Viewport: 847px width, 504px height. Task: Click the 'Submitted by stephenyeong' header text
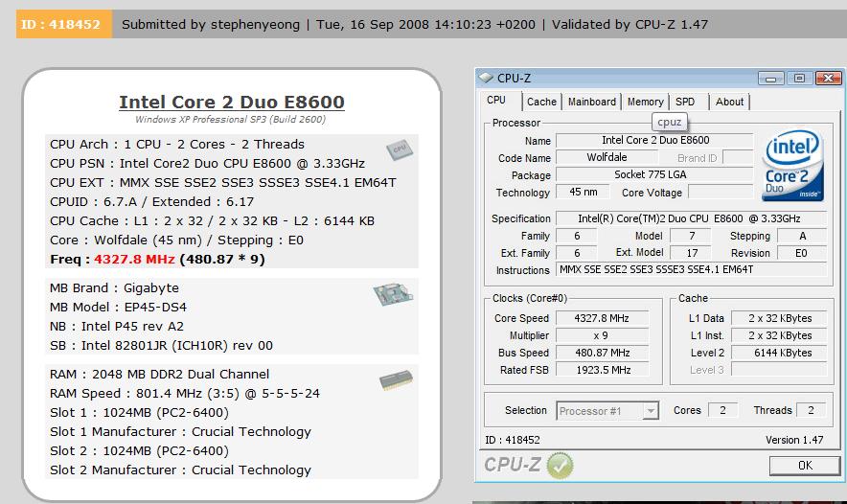(x=211, y=24)
